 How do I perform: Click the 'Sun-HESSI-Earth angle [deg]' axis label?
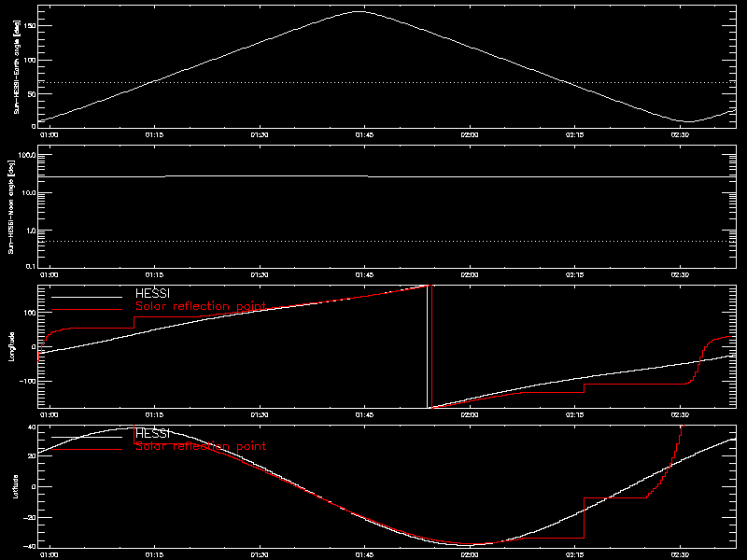17,66
